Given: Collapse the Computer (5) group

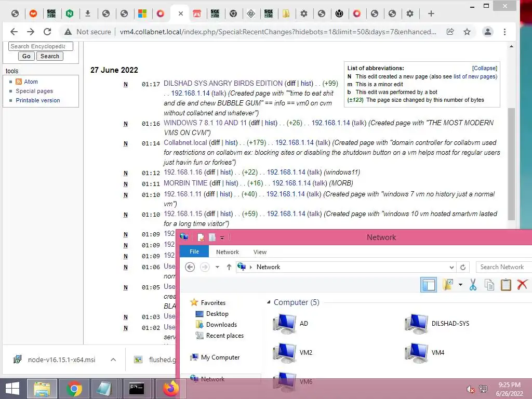Looking at the screenshot, I should (x=269, y=302).
